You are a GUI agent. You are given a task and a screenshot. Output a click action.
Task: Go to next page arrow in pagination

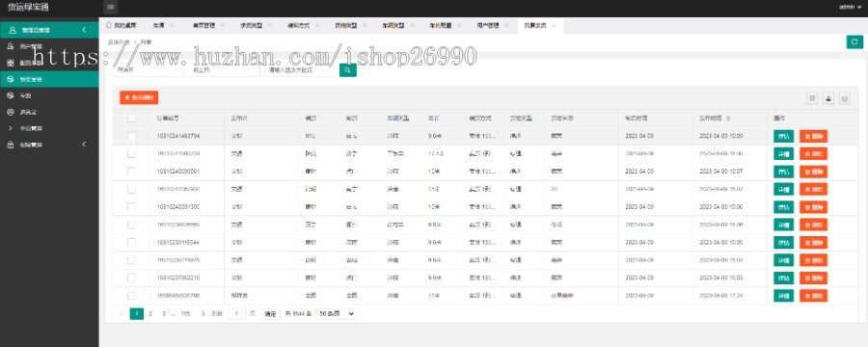(x=203, y=314)
